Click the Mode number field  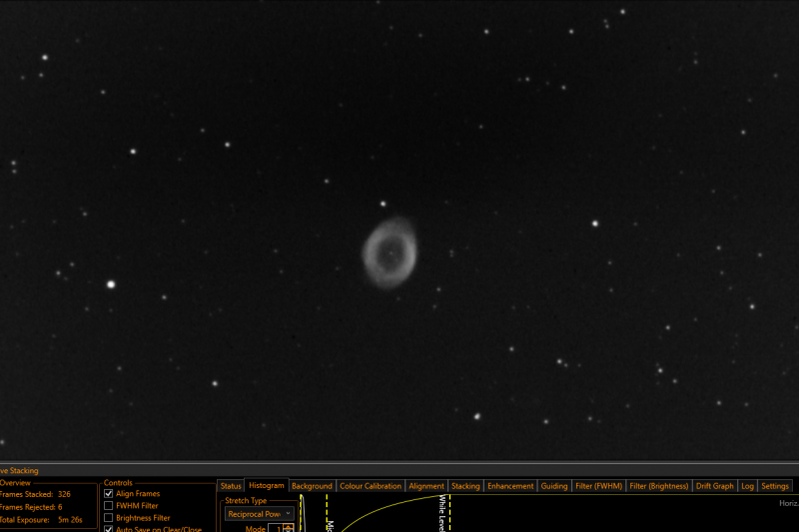(276, 528)
